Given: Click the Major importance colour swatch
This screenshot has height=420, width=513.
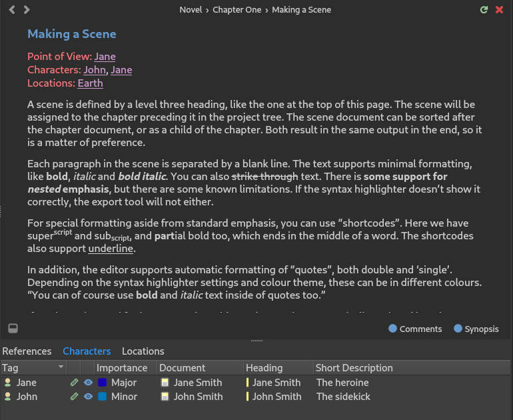Looking at the screenshot, I should (x=102, y=383).
